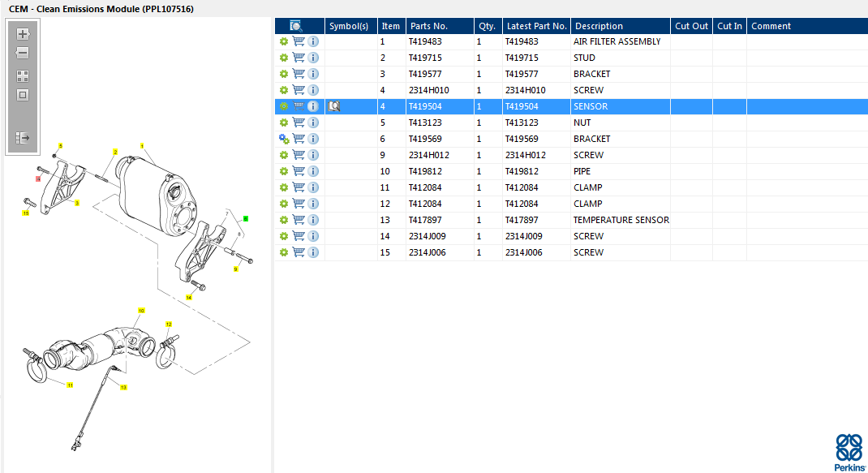The width and height of the screenshot is (868, 473).
Task: Click the Symbol(s) column header
Action: click(x=351, y=26)
